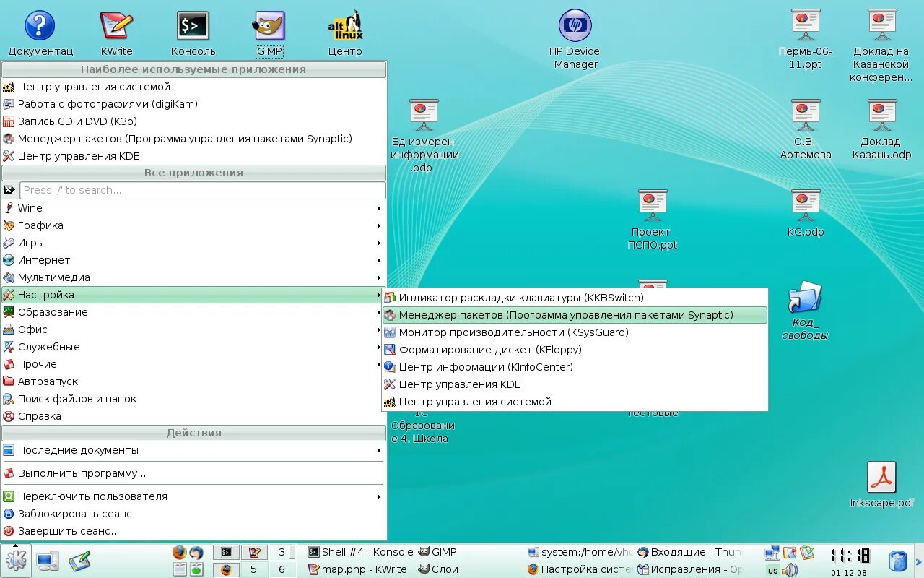Expand the Интернет submenu
The width and height of the screenshot is (924, 578).
pyautogui.click(x=193, y=260)
